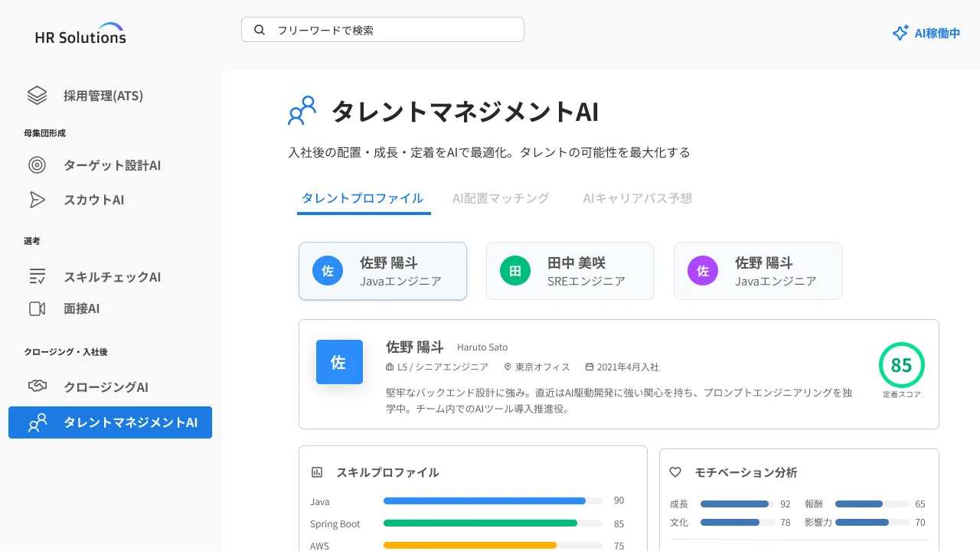This screenshot has height=551, width=980.
Task: Click the 文化 motivation bar
Action: pos(737,523)
